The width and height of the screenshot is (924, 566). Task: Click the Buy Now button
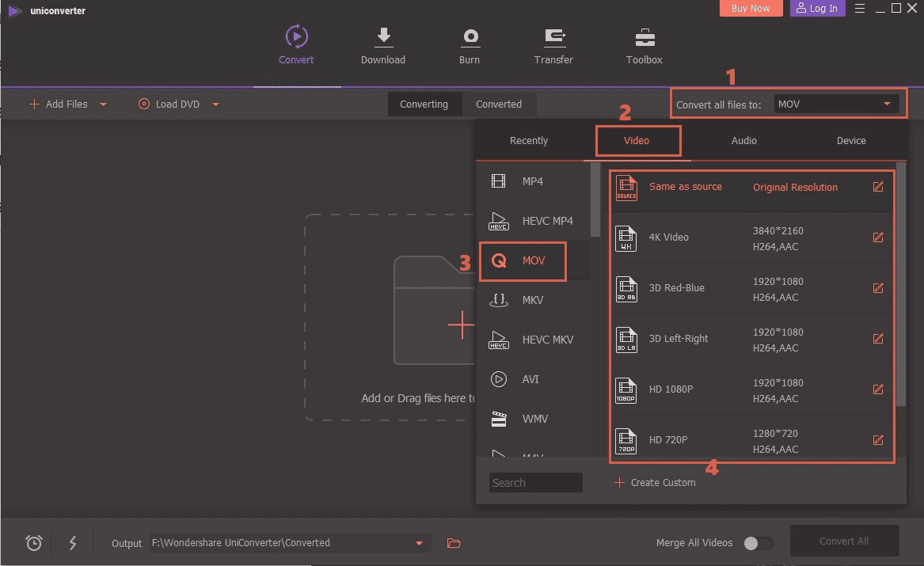click(751, 9)
